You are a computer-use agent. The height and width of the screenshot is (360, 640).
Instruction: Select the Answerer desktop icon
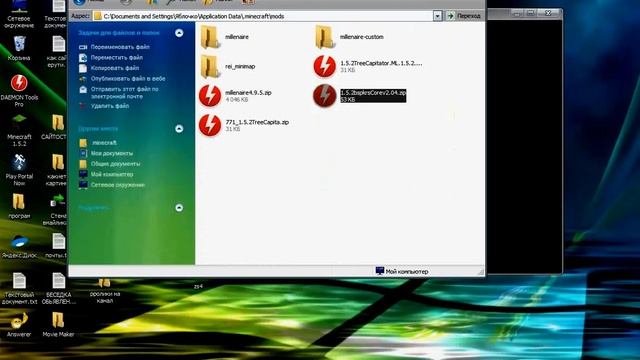click(19, 325)
